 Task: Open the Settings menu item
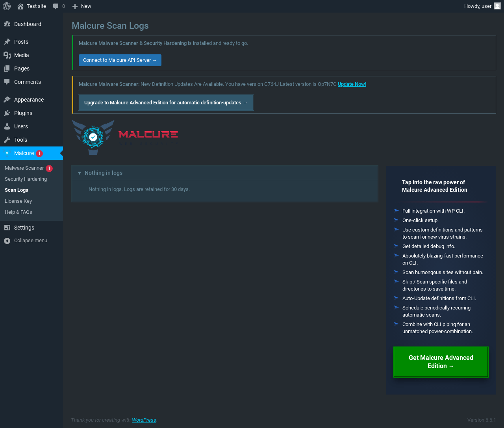coord(31,228)
